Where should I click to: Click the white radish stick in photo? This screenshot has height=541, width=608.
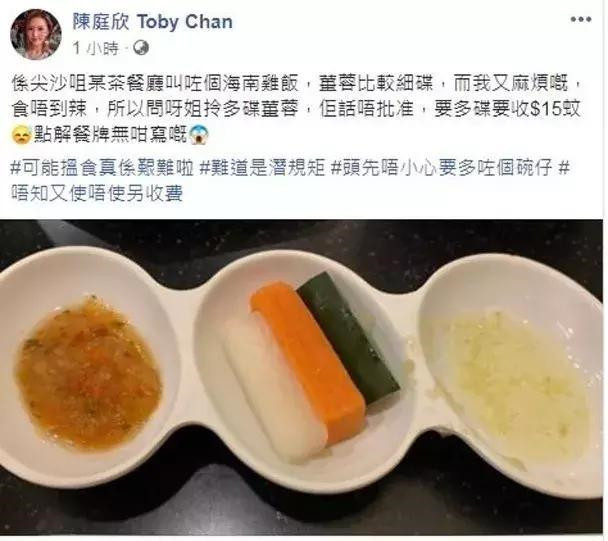click(276, 389)
